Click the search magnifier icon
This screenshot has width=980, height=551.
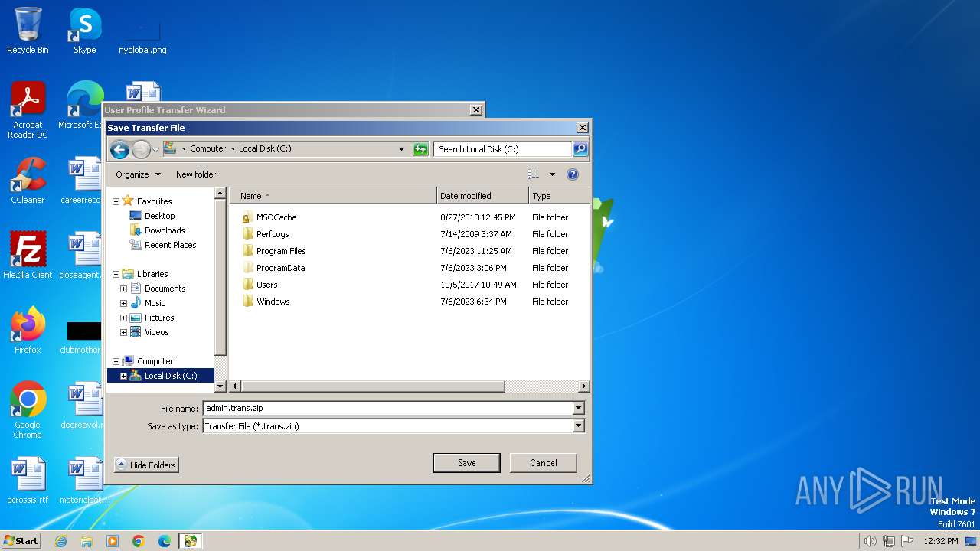(580, 149)
